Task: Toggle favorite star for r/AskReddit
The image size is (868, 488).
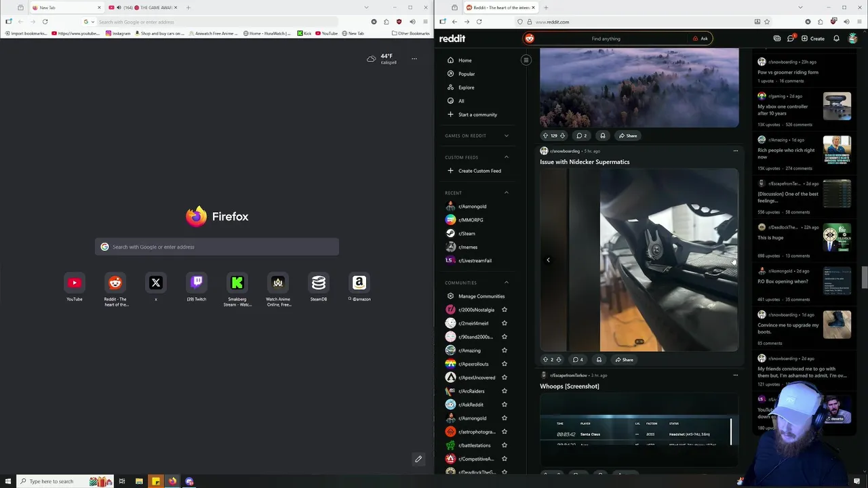Action: point(504,405)
